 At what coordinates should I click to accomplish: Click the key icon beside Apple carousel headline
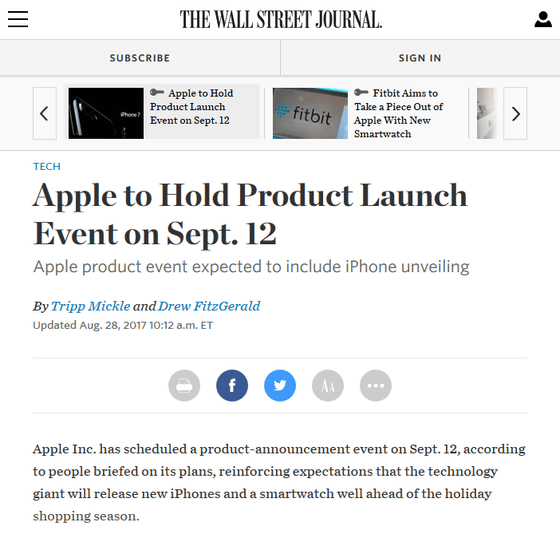pos(157,93)
